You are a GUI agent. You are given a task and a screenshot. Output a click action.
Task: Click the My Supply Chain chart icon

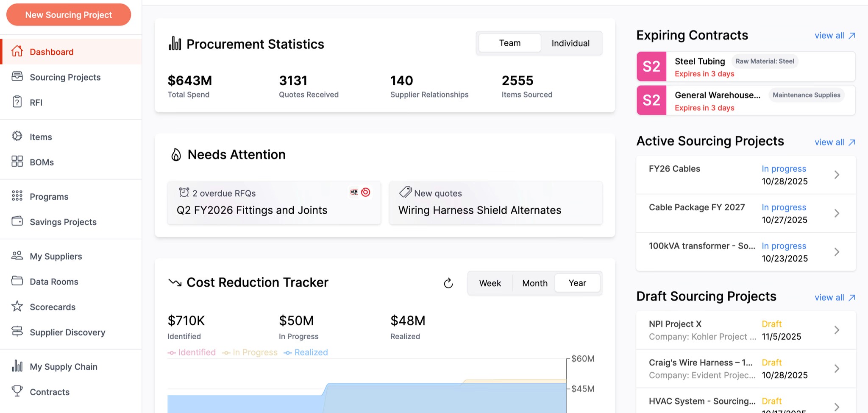coord(17,366)
